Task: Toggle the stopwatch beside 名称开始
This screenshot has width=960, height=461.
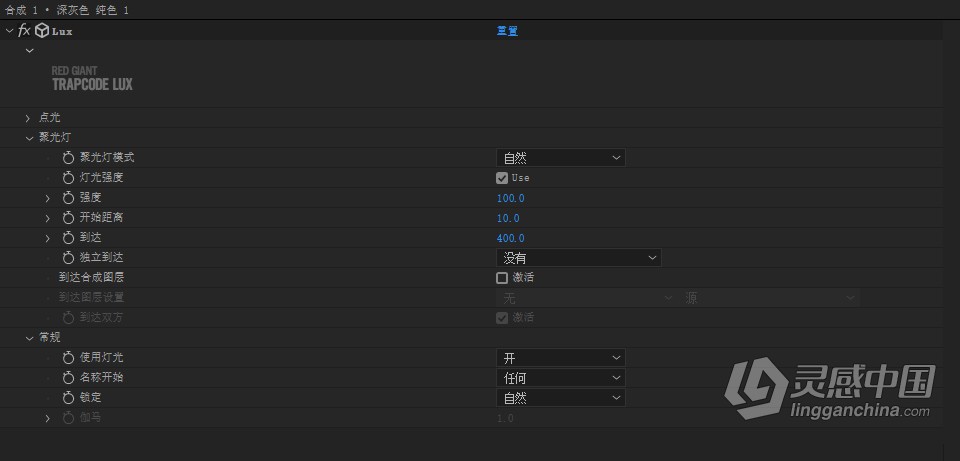Action: point(68,378)
